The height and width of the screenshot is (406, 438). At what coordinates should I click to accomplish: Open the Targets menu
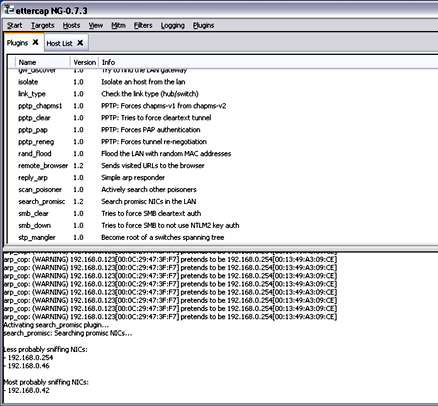coord(43,25)
